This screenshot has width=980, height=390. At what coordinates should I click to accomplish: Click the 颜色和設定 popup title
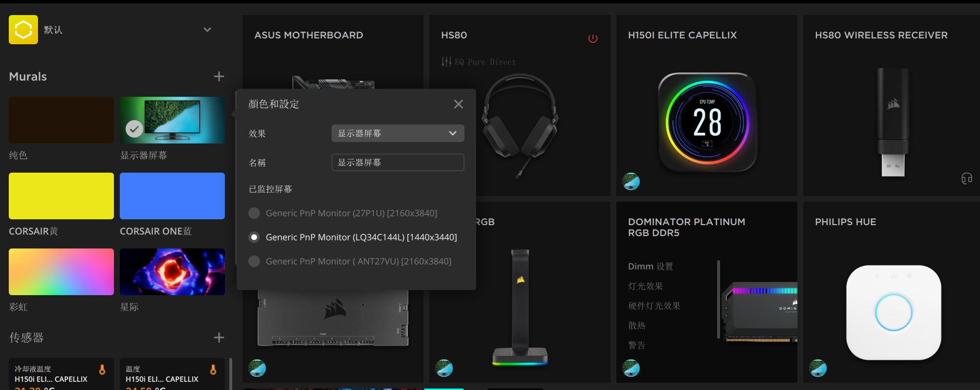click(274, 104)
